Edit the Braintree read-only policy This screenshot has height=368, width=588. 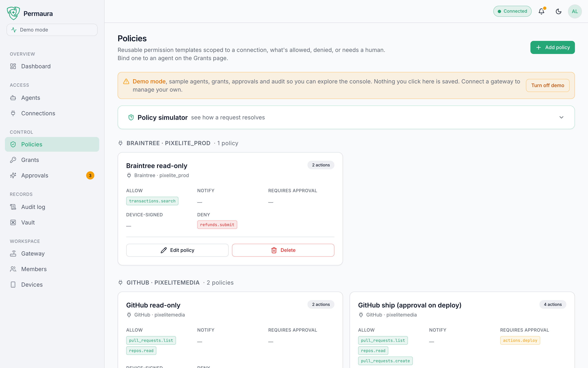(177, 250)
